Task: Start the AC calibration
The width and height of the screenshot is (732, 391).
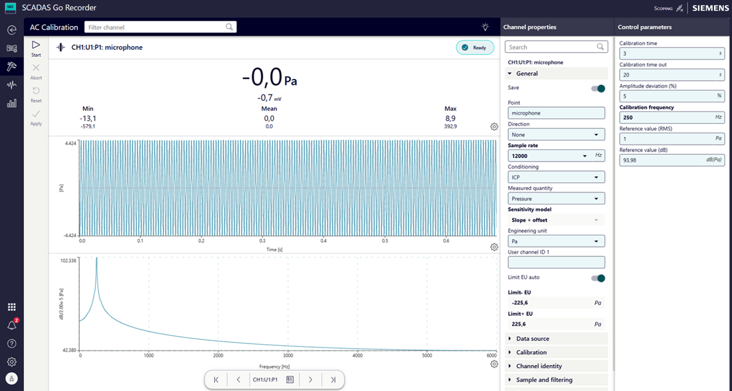Action: coord(36,48)
